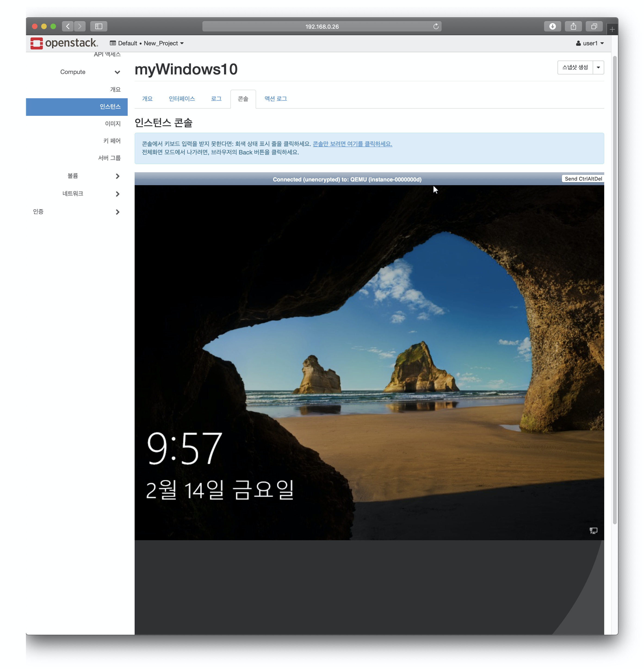This screenshot has height=669, width=644.
Task: Click the Send CtrlAltDel button
Action: pos(583,179)
